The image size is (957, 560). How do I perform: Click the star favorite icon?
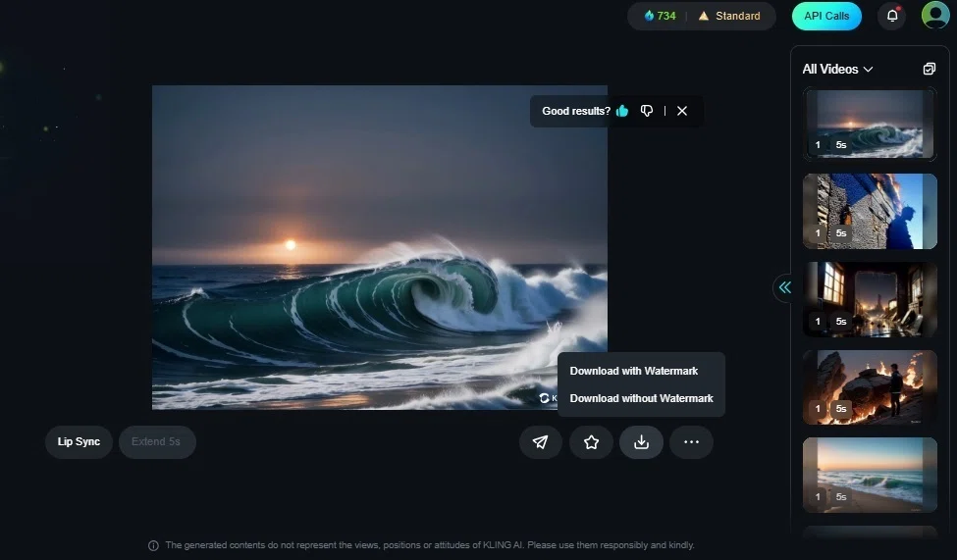591,442
